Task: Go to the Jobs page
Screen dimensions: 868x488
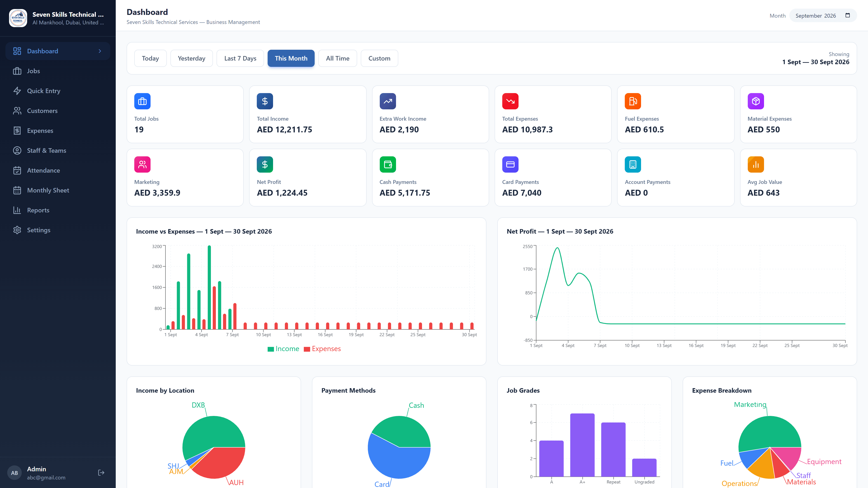Action: pyautogui.click(x=58, y=71)
